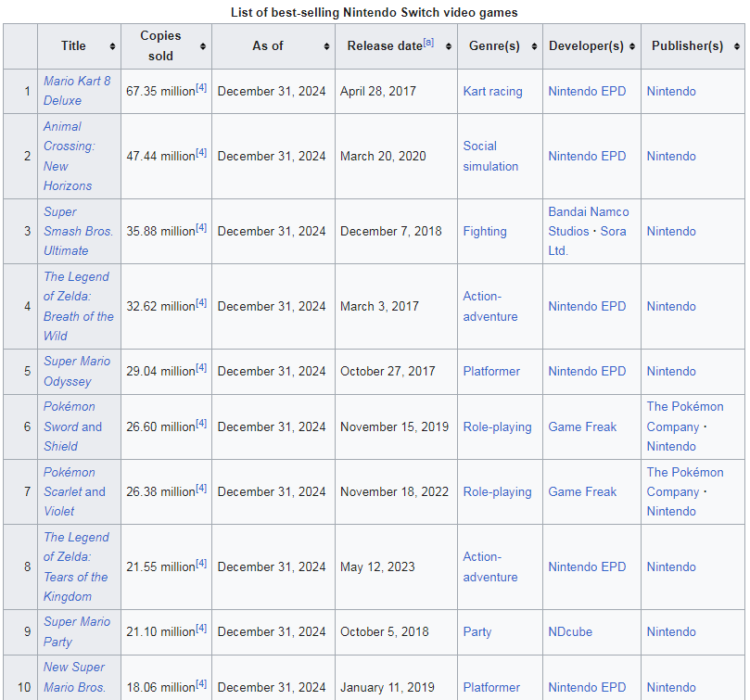This screenshot has width=750, height=700.
Task: Open New Super Mario Bros. link
Action: [74, 677]
